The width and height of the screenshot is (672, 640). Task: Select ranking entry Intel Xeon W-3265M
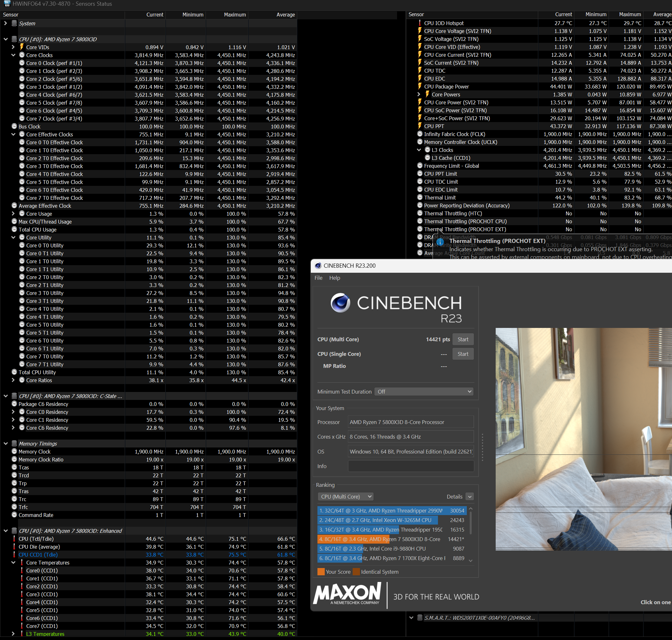(x=392, y=520)
